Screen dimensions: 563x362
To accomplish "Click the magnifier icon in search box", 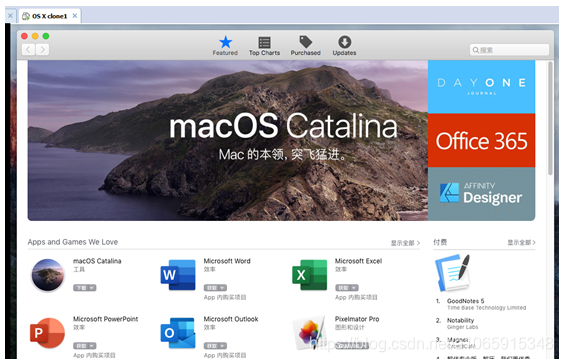I will 475,50.
